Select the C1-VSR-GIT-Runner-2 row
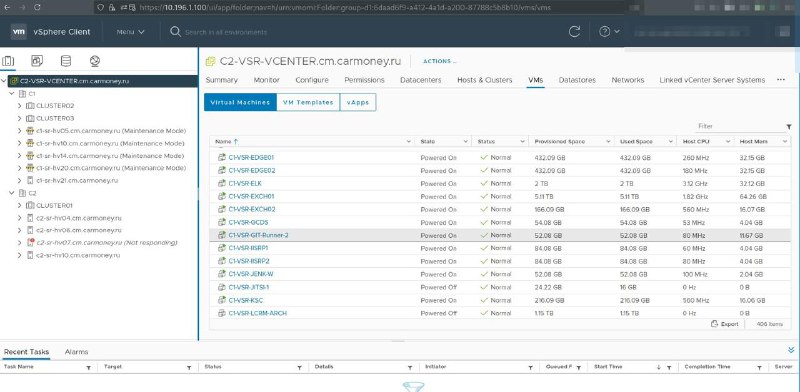The image size is (800, 392). [x=500, y=235]
